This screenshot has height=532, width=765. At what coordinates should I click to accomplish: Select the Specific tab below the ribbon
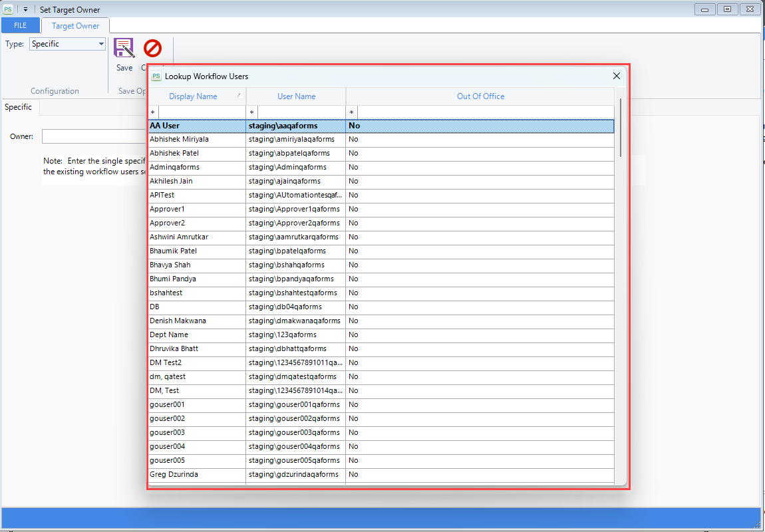(19, 107)
